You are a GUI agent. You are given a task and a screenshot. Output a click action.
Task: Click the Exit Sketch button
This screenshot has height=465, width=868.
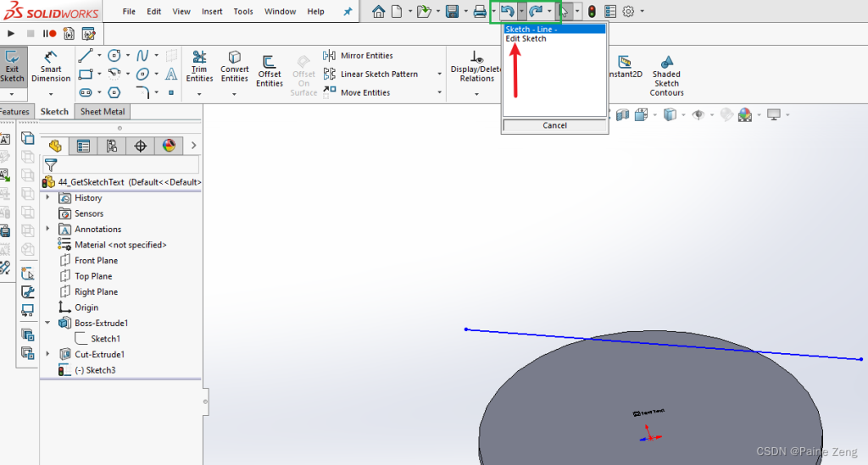12,66
